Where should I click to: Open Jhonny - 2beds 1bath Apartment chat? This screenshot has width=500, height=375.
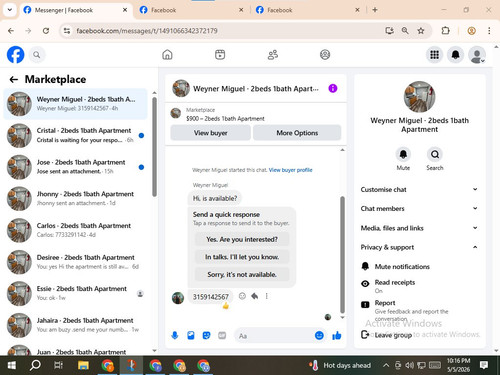(75, 199)
